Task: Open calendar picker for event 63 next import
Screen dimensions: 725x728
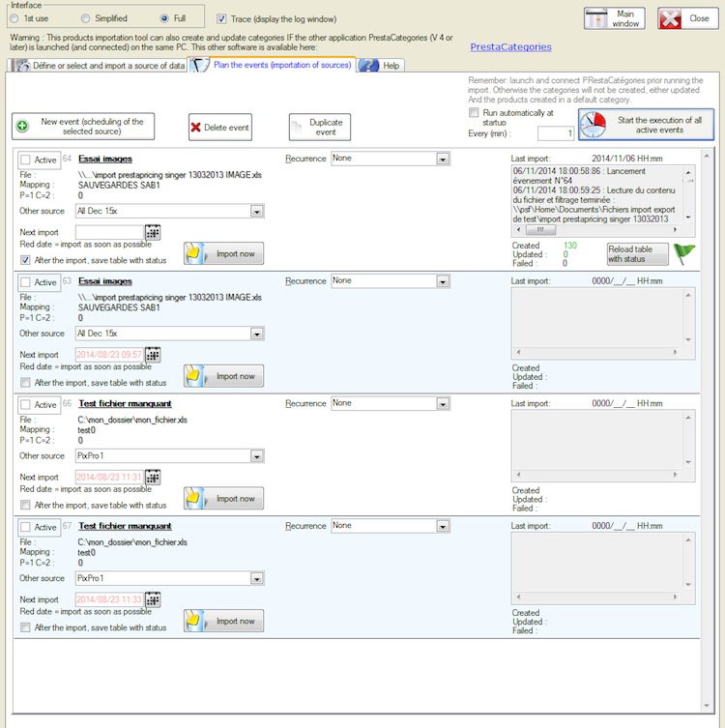Action: click(x=153, y=355)
